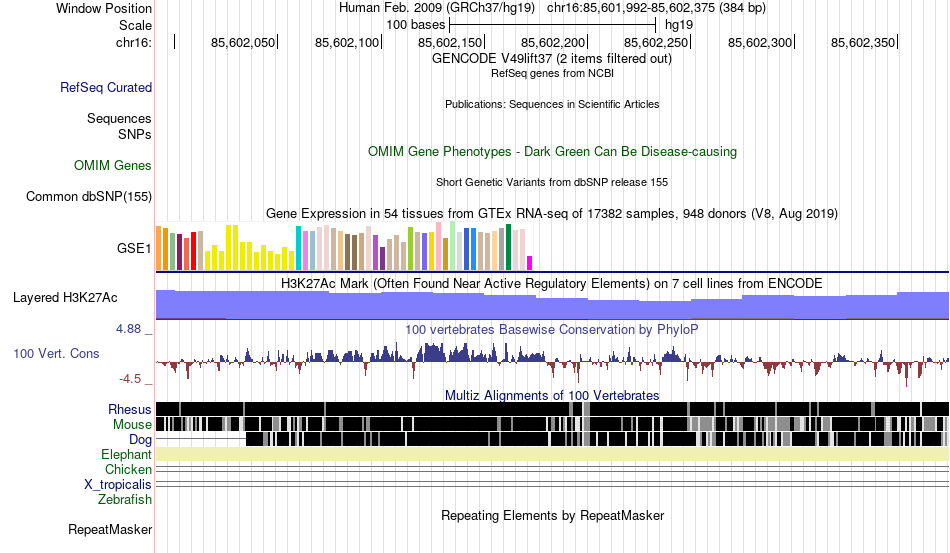Screen dimensions: 950x553
Task: Click the 100 Vert. Cons track label
Action: click(56, 353)
